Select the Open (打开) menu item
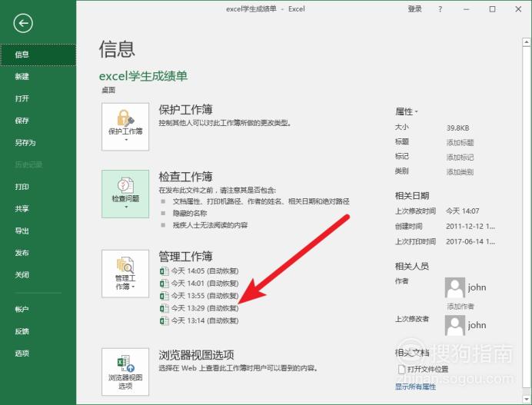This screenshot has width=532, height=405. pyautogui.click(x=38, y=98)
